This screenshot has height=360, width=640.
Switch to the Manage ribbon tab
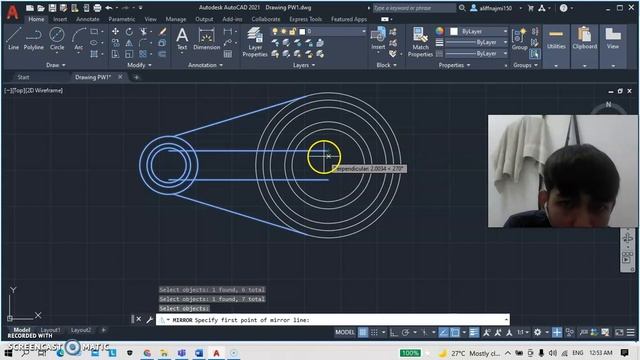(176, 19)
